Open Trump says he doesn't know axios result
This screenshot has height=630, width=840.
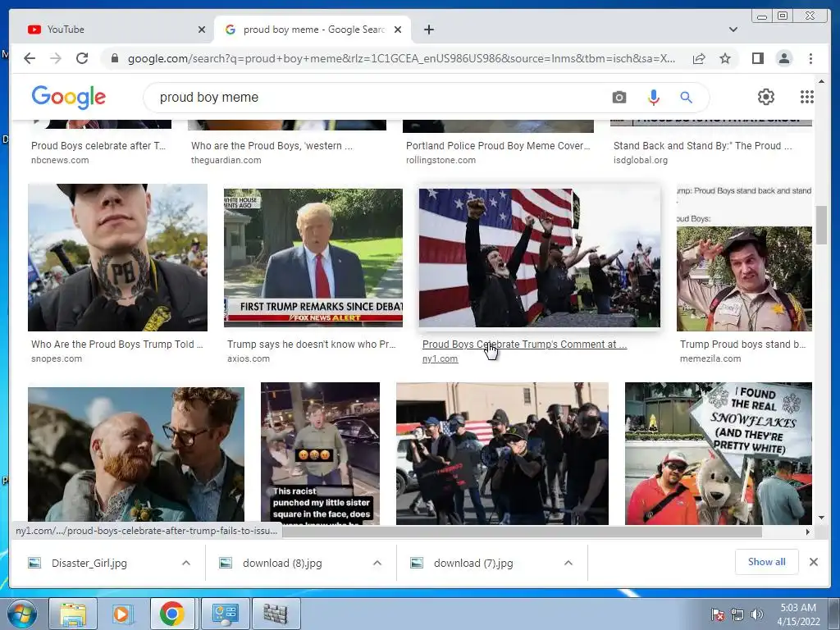tap(311, 345)
